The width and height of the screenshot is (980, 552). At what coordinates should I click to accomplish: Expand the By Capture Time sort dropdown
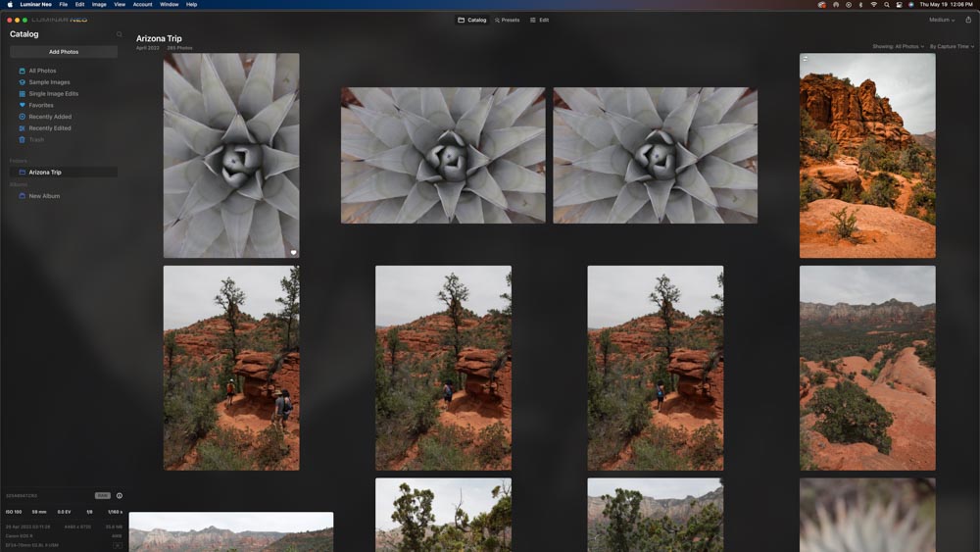coord(952,46)
